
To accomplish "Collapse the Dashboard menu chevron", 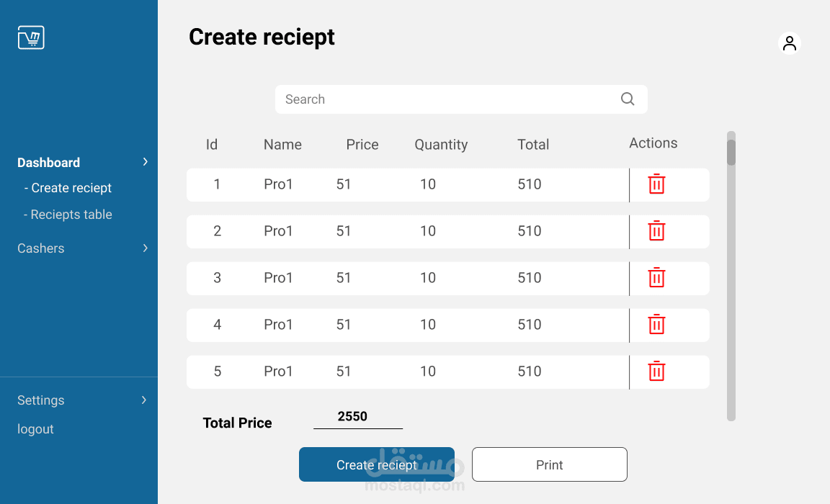I will coord(145,162).
